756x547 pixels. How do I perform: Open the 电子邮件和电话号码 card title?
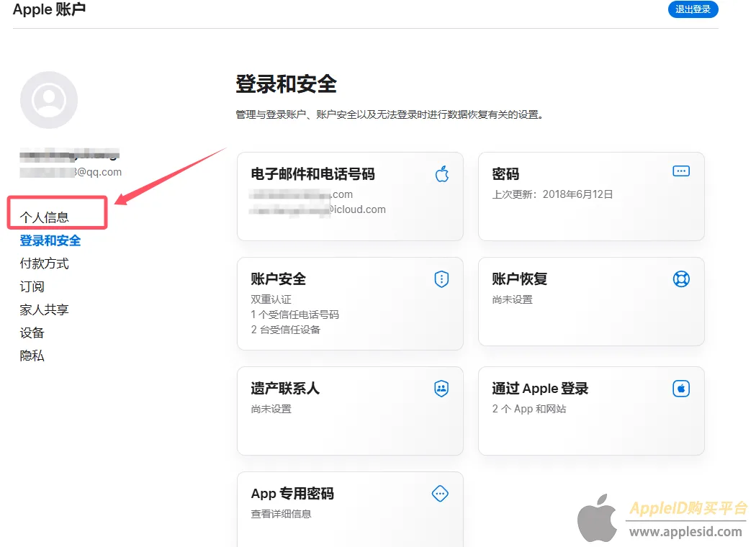[x=312, y=174]
